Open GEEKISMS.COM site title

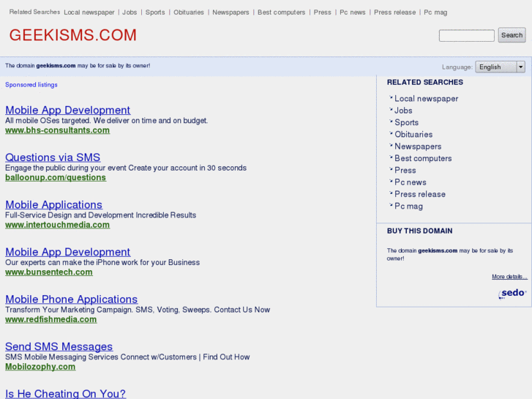click(x=72, y=35)
